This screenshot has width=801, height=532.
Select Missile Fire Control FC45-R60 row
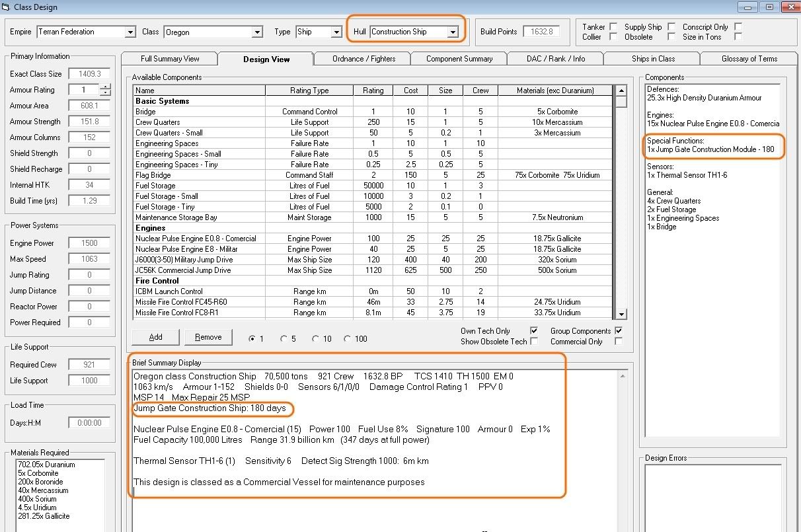click(x=373, y=302)
